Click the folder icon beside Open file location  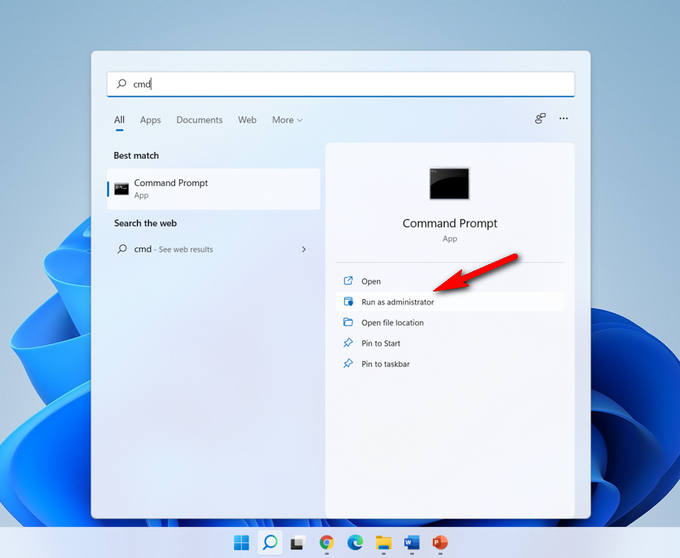[348, 322]
